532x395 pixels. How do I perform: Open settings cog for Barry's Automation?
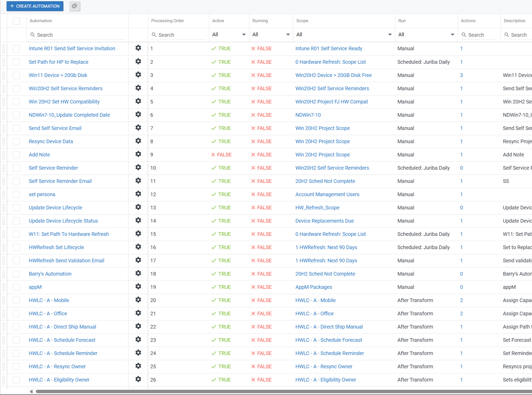point(138,273)
